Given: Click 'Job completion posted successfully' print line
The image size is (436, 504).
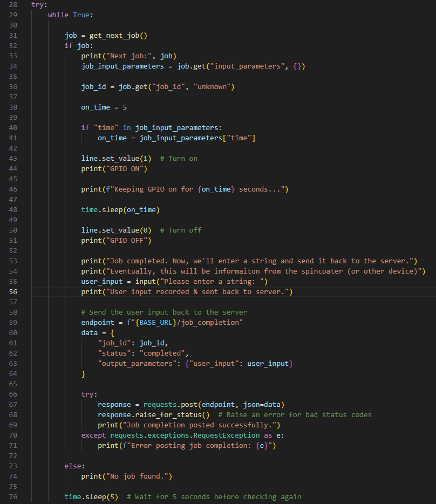Looking at the screenshot, I should (x=189, y=425).
